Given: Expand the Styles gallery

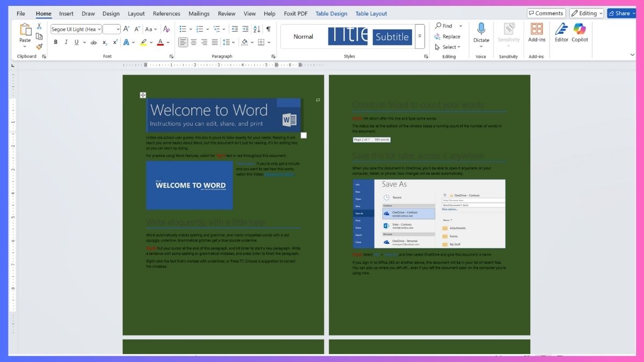Looking at the screenshot, I should [x=420, y=36].
